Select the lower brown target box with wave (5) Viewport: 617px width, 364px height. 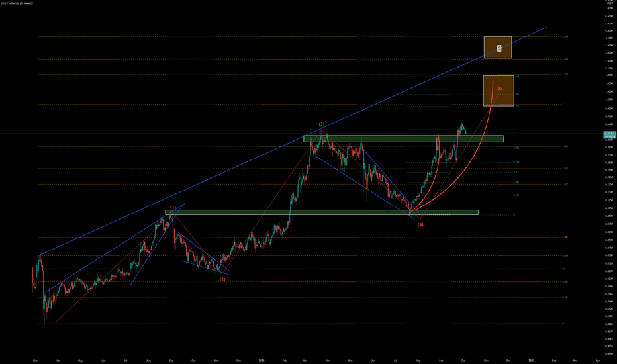[498, 91]
